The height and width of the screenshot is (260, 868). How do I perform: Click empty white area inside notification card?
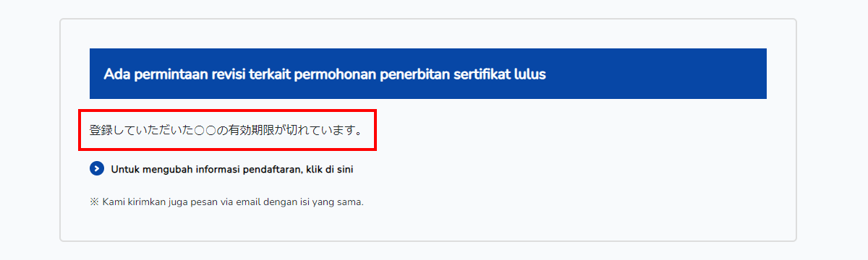[x=579, y=173]
